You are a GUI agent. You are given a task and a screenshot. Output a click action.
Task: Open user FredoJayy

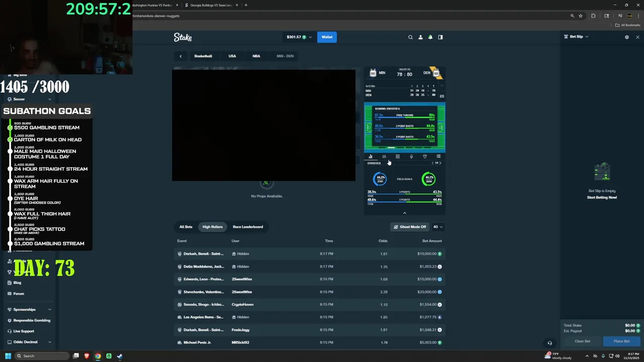pos(240,330)
